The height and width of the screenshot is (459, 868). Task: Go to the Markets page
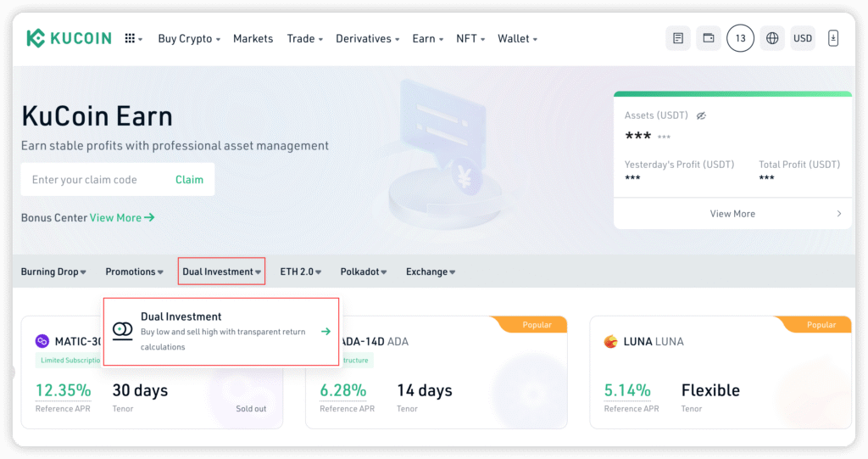point(253,38)
